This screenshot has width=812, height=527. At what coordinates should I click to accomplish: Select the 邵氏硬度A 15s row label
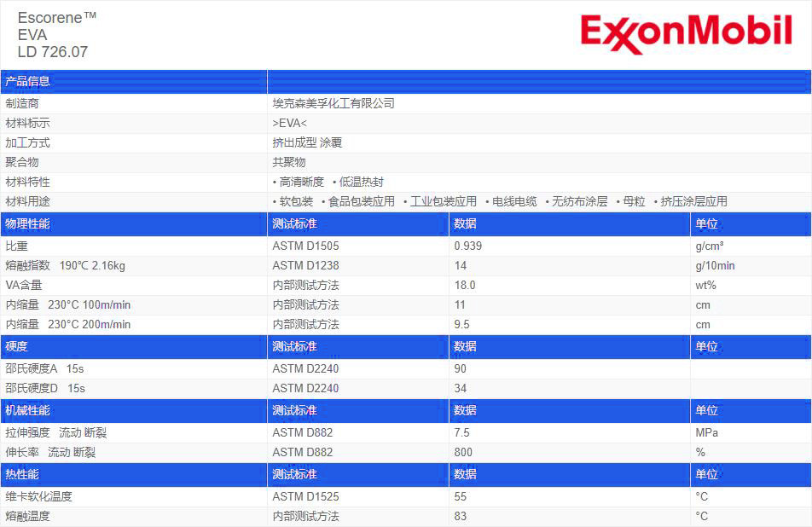click(x=45, y=368)
